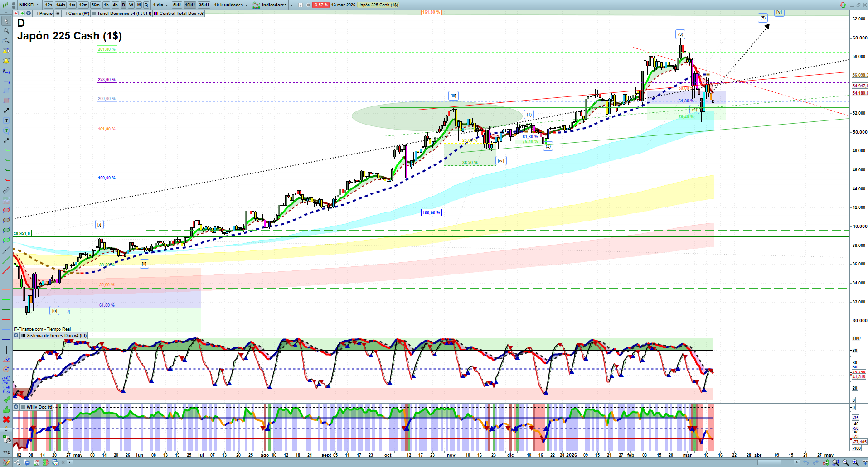Select the arrow cursor tool
This screenshot has height=467, width=868.
(x=6, y=21)
